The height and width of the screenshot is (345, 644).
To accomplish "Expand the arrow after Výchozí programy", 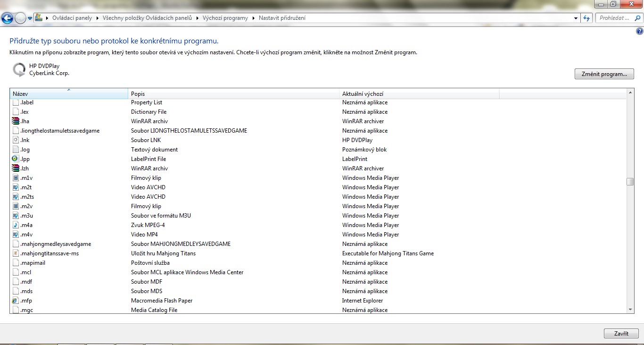I will (253, 18).
